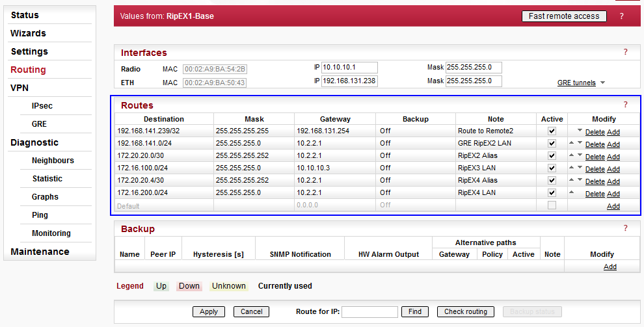
Task: Move RipEX4 LAN row up
Action: click(x=572, y=192)
